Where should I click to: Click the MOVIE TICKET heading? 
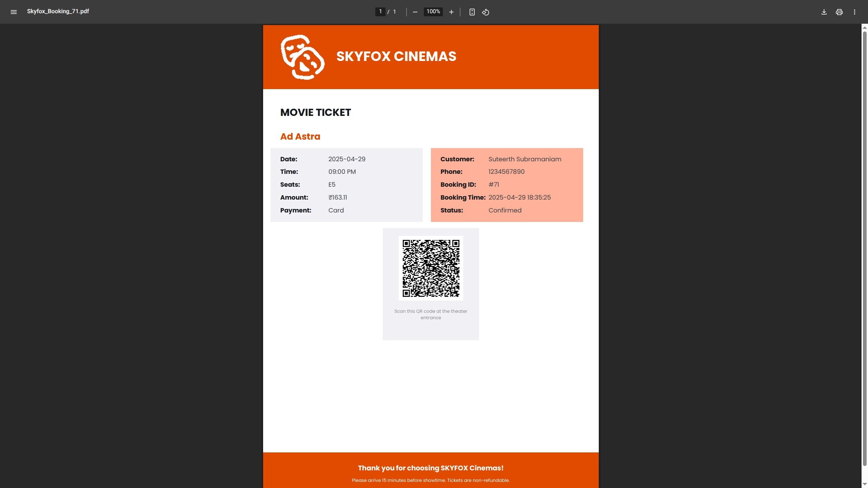pos(315,113)
